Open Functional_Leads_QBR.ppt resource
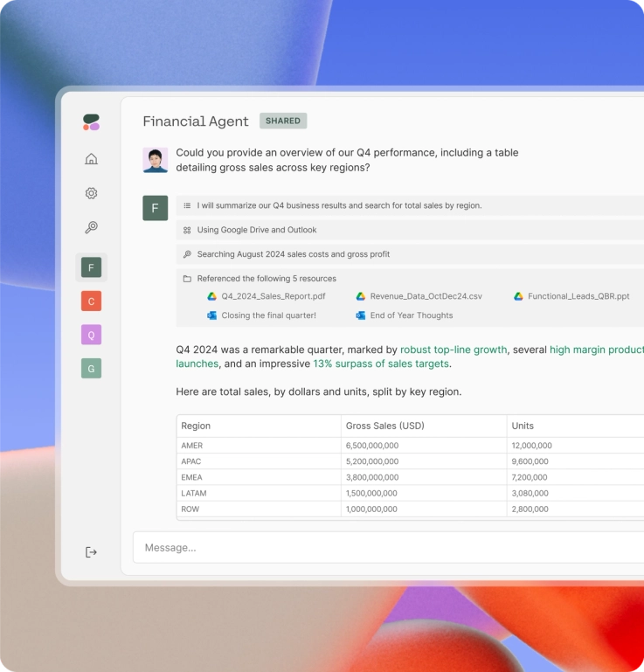Image resolution: width=644 pixels, height=672 pixels. [571, 296]
